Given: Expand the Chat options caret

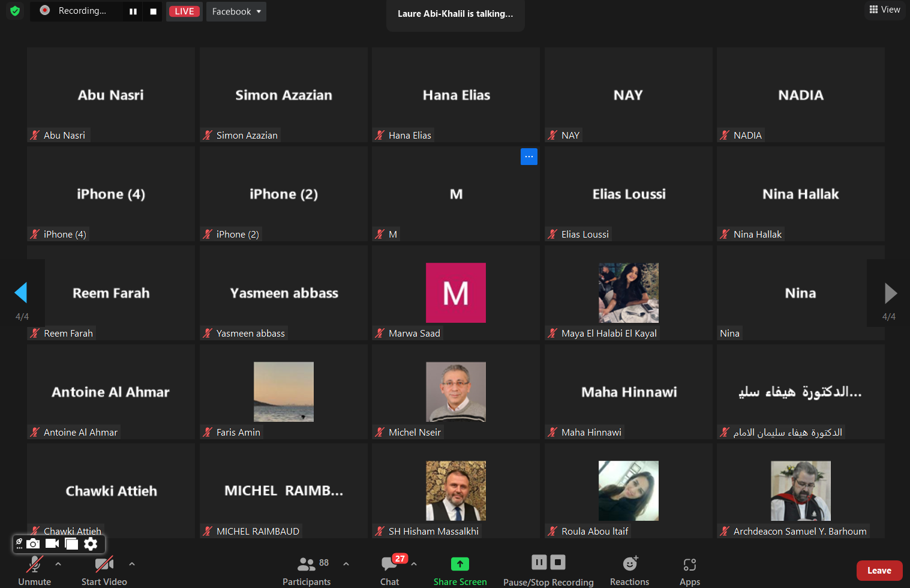Looking at the screenshot, I should (414, 564).
